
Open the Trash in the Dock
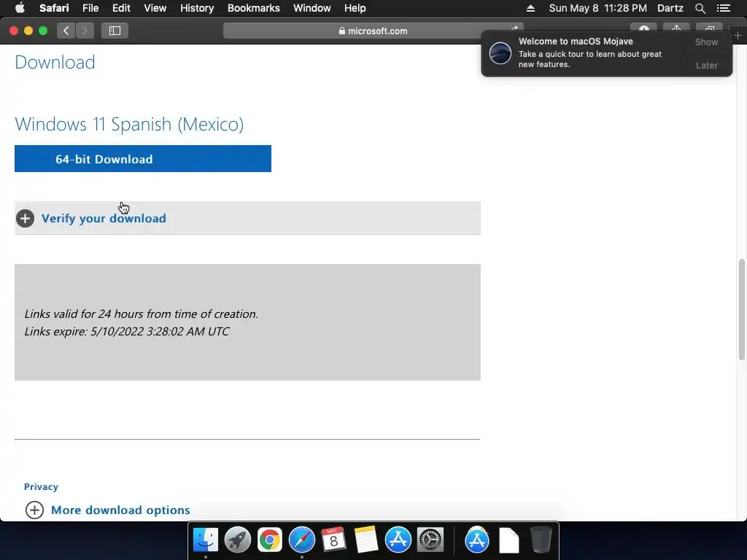click(x=541, y=540)
